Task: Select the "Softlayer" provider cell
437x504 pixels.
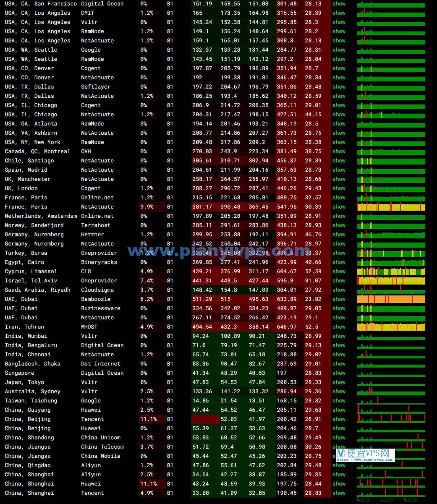Action: click(96, 87)
